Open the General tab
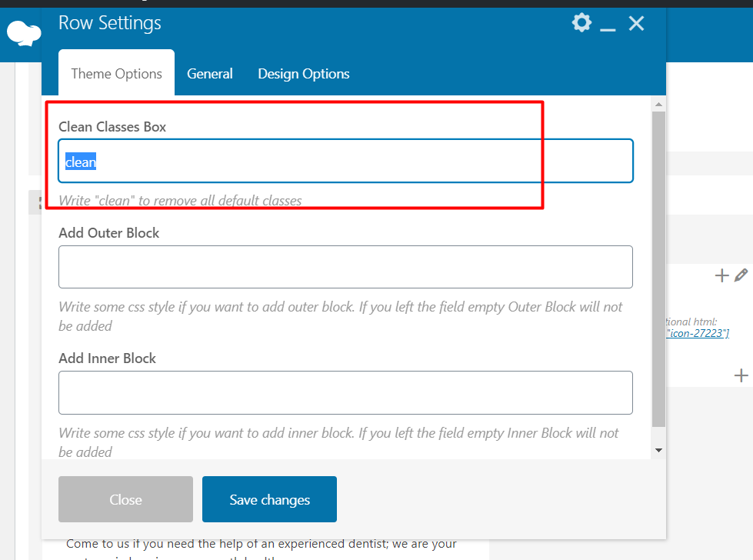This screenshot has width=753, height=560. 209,74
